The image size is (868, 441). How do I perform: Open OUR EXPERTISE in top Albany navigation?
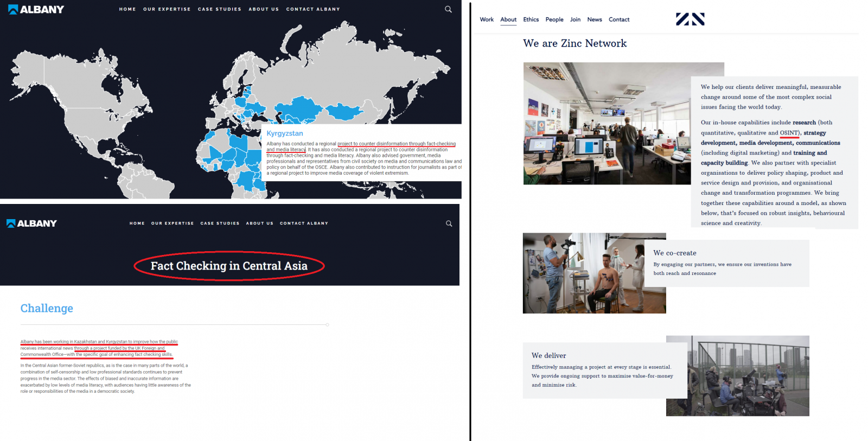click(x=167, y=9)
